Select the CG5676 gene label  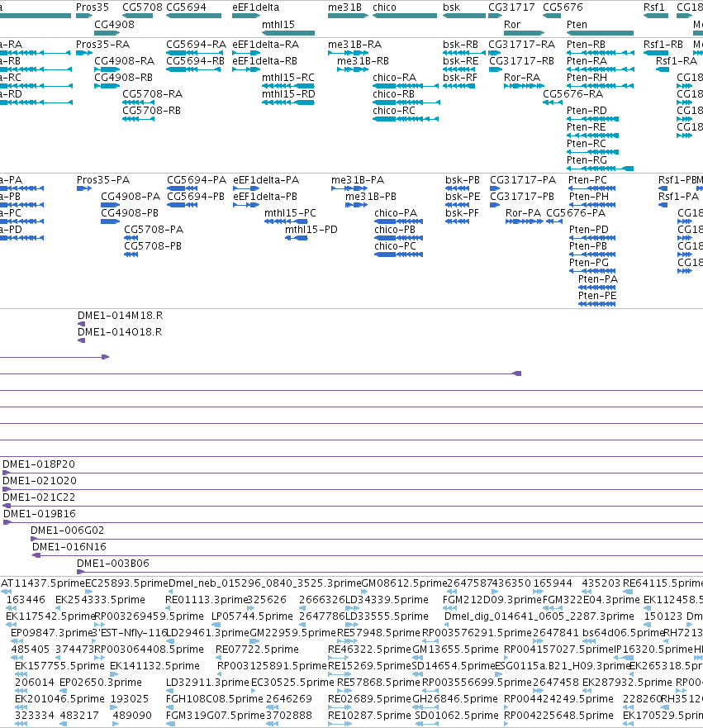tap(563, 7)
